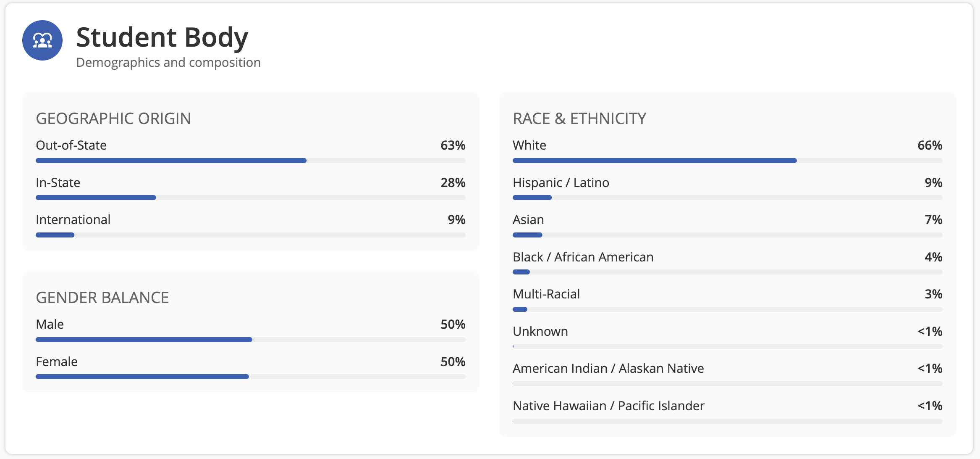980x459 pixels.
Task: Select the Student Body heading
Action: 162,37
